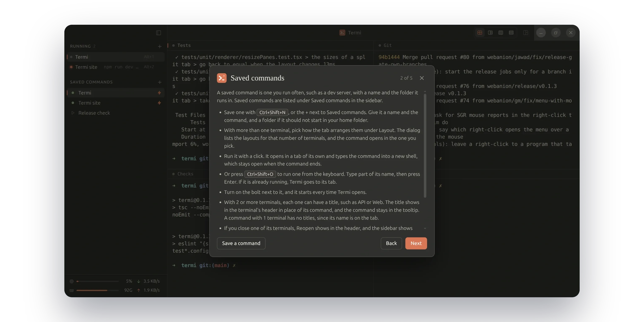The image size is (644, 322).
Task: Click 'Test Files' text in Tests pane
Action: coord(190,115)
